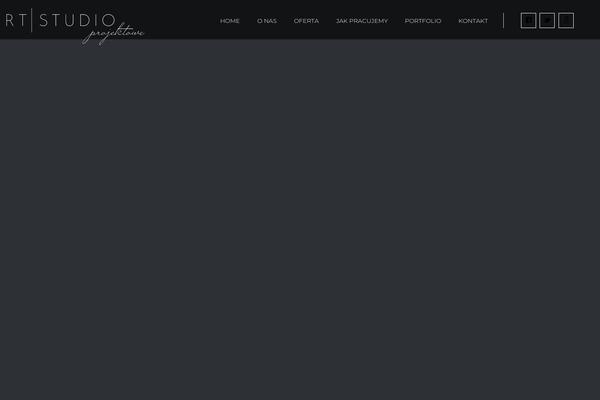Go to the HOME page

click(230, 21)
